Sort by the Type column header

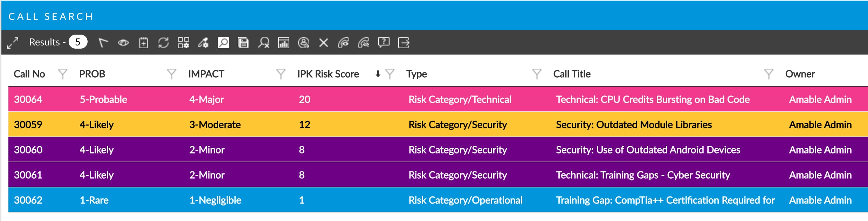coord(416,74)
